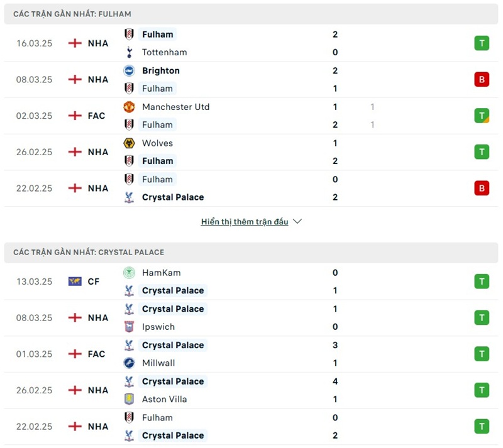Image resolution: width=503 pixels, height=448 pixels.
Task: Click the Wolves club crest icon
Action: click(x=129, y=143)
